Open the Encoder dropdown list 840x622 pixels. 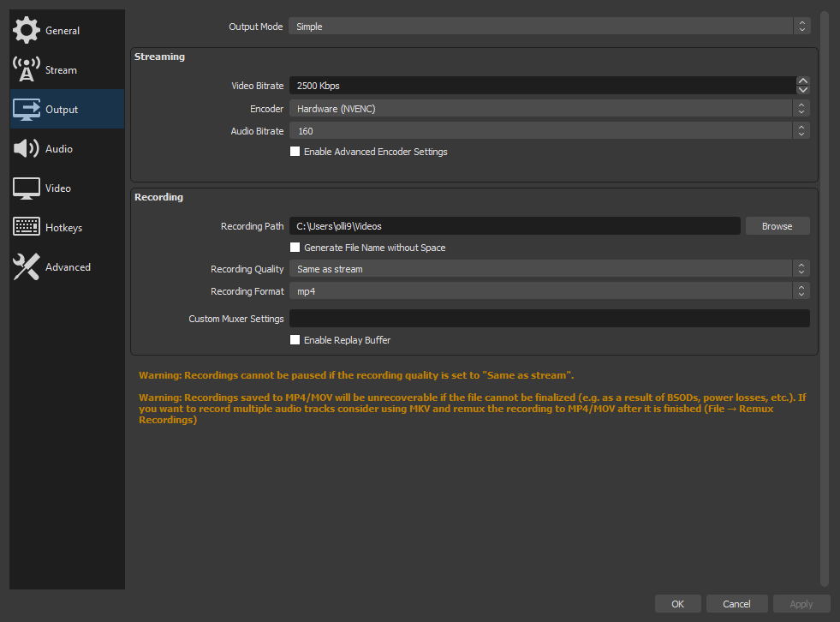[x=549, y=109]
